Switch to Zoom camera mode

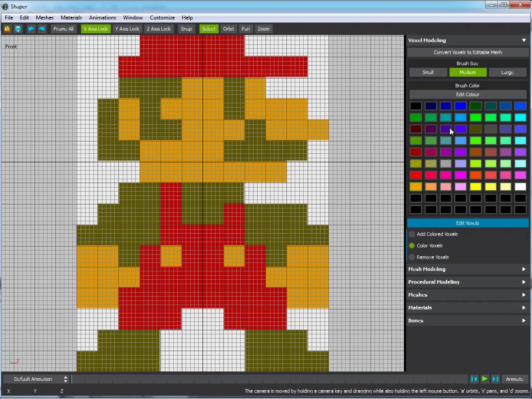264,29
